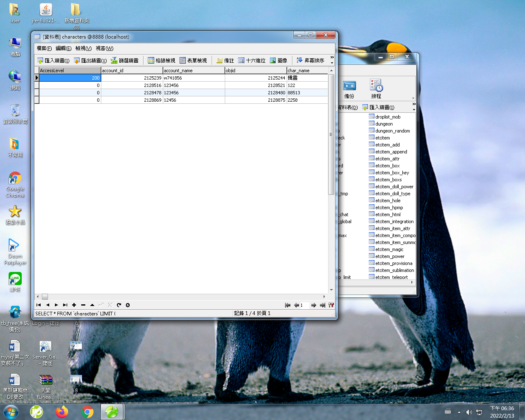Open the Filter Wizard (篩選精靈)

(x=125, y=60)
